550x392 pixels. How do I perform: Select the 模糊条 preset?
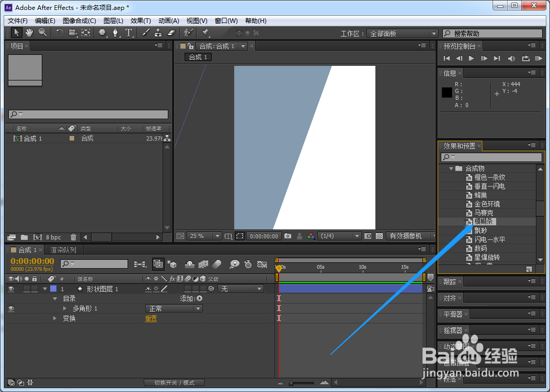click(x=484, y=221)
